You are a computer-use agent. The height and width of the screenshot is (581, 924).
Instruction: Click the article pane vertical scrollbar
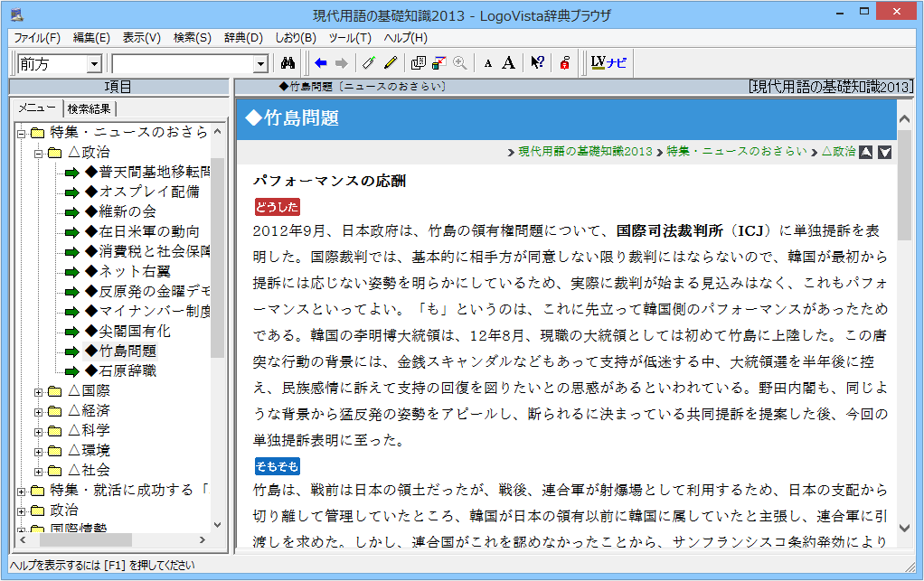[x=904, y=361]
